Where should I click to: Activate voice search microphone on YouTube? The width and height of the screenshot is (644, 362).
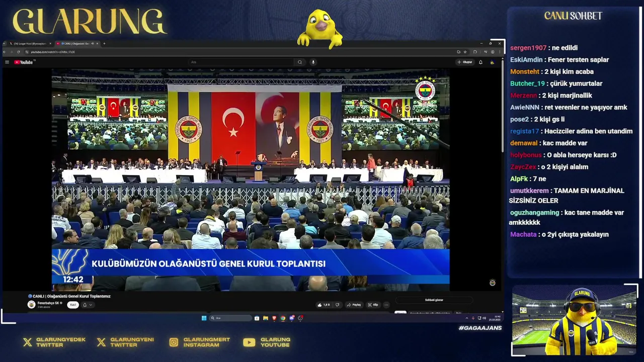(313, 62)
